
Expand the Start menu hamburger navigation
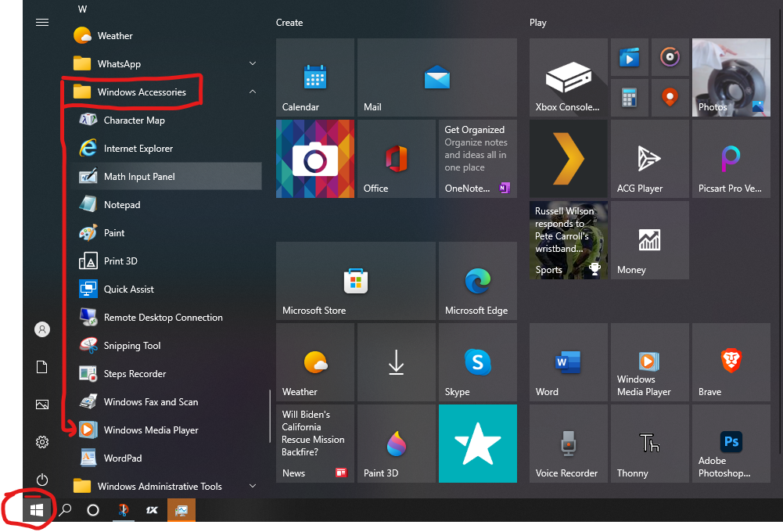pyautogui.click(x=42, y=23)
